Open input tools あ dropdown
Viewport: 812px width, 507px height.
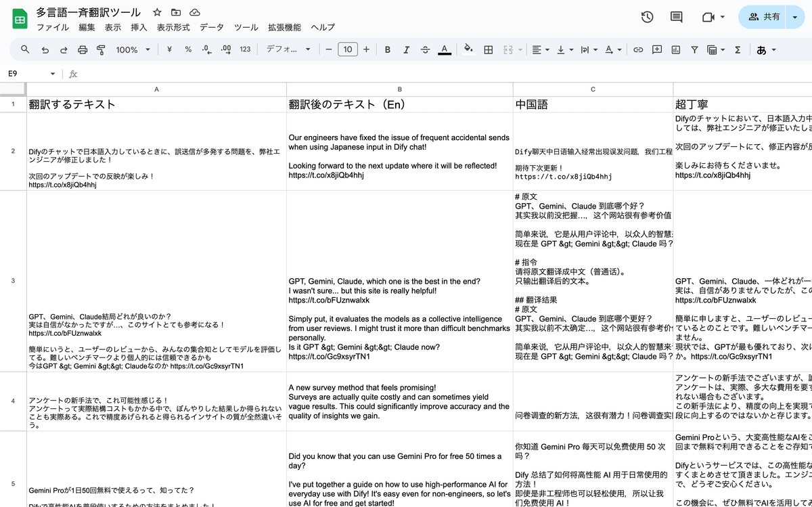765,49
